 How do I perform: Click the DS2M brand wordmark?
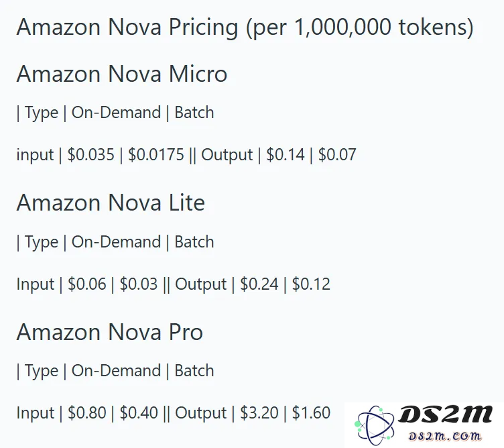(x=446, y=414)
